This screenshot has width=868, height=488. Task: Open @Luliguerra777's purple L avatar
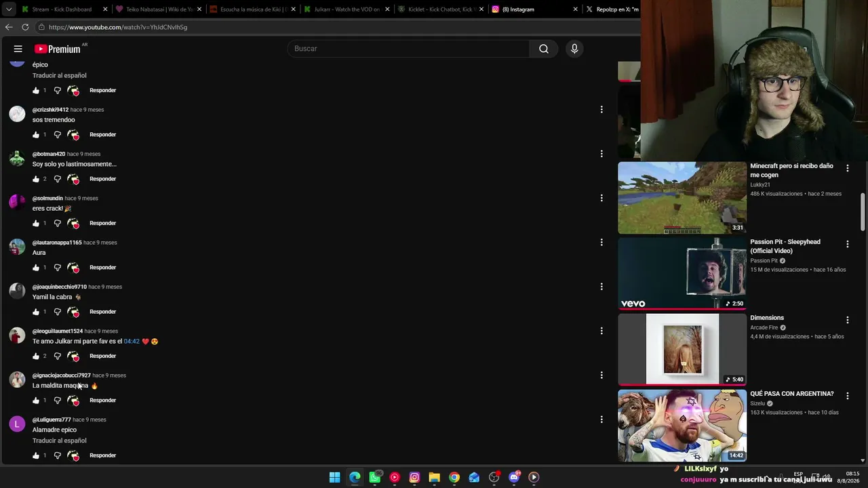pyautogui.click(x=17, y=424)
